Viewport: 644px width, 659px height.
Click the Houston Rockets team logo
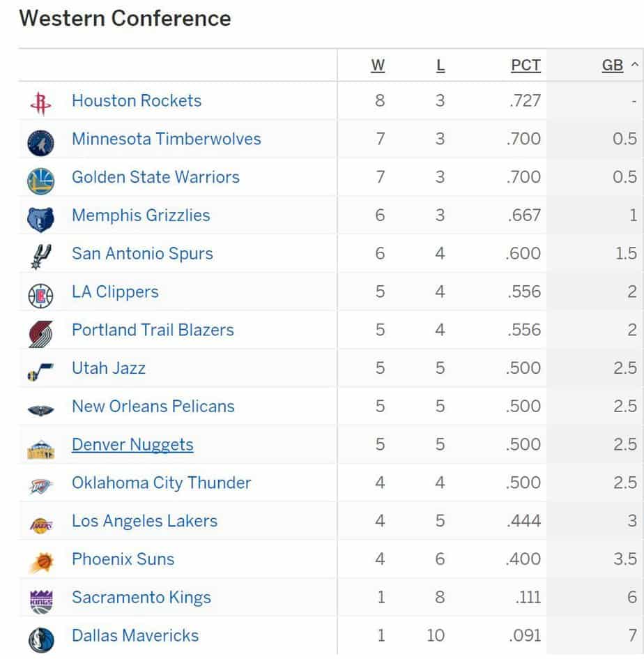(x=40, y=103)
